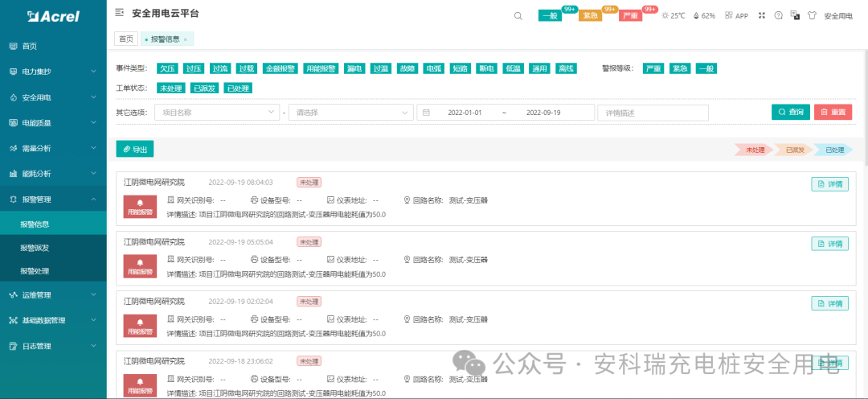Image resolution: width=868 pixels, height=399 pixels.
Task: Open 详情 for the 05:05:04 alarm
Action: [829, 243]
